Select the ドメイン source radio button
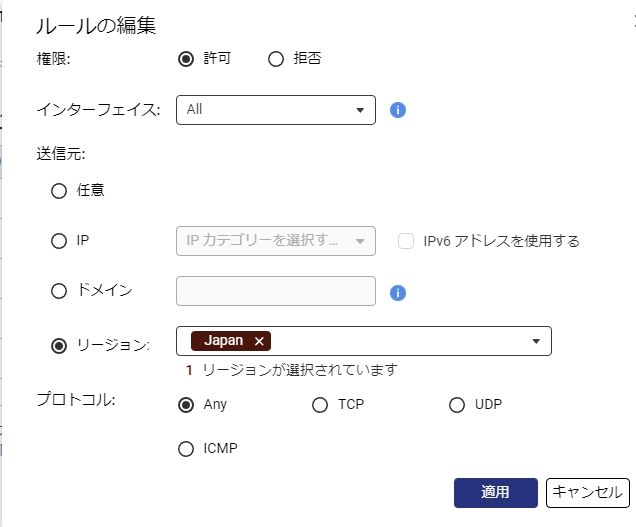 [59, 291]
